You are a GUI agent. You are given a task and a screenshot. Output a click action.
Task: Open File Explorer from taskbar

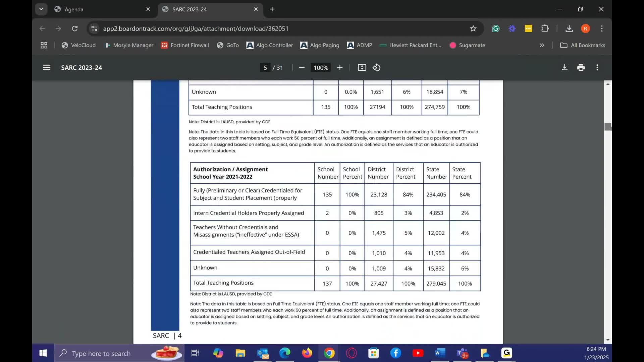(240, 353)
